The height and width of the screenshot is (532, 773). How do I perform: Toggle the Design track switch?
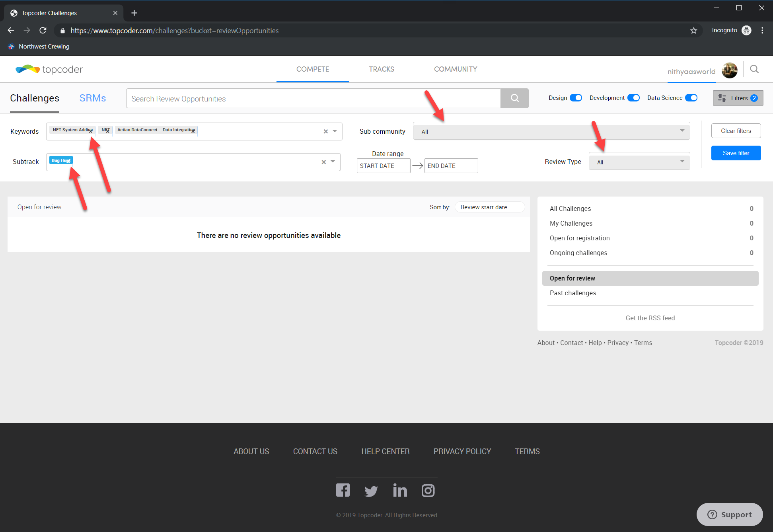pyautogui.click(x=576, y=98)
